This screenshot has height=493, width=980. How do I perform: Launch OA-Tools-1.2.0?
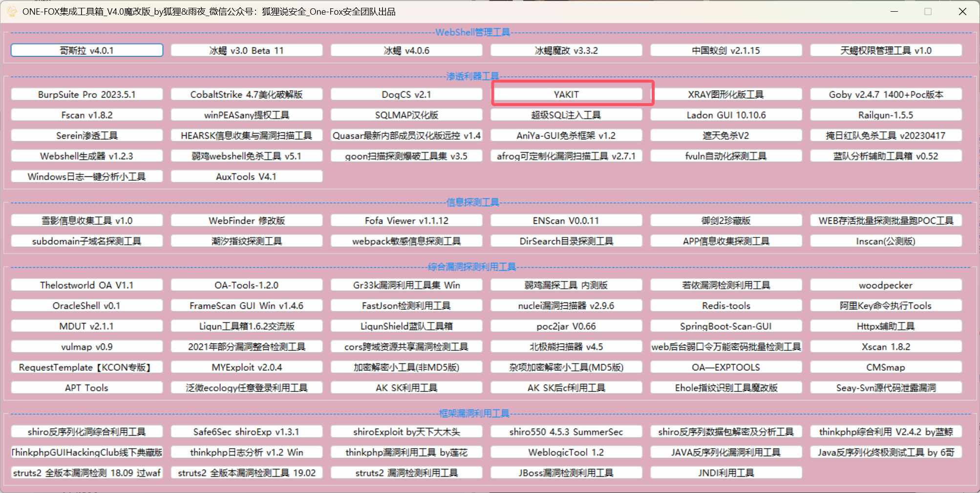pos(247,285)
